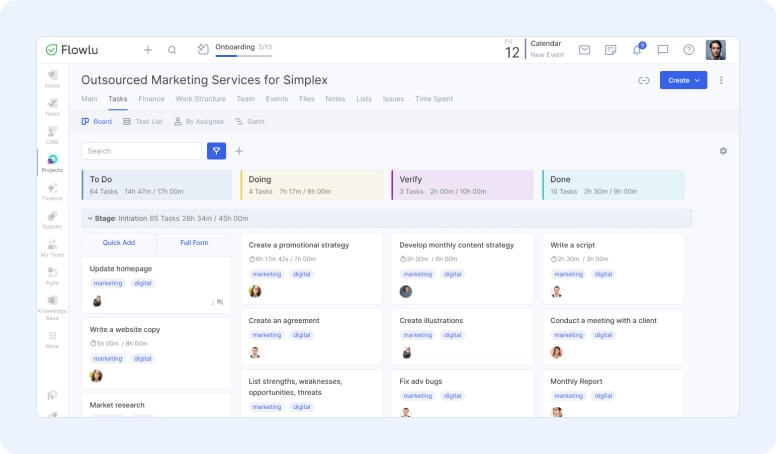
Task: Click the Quick Add button
Action: (119, 242)
